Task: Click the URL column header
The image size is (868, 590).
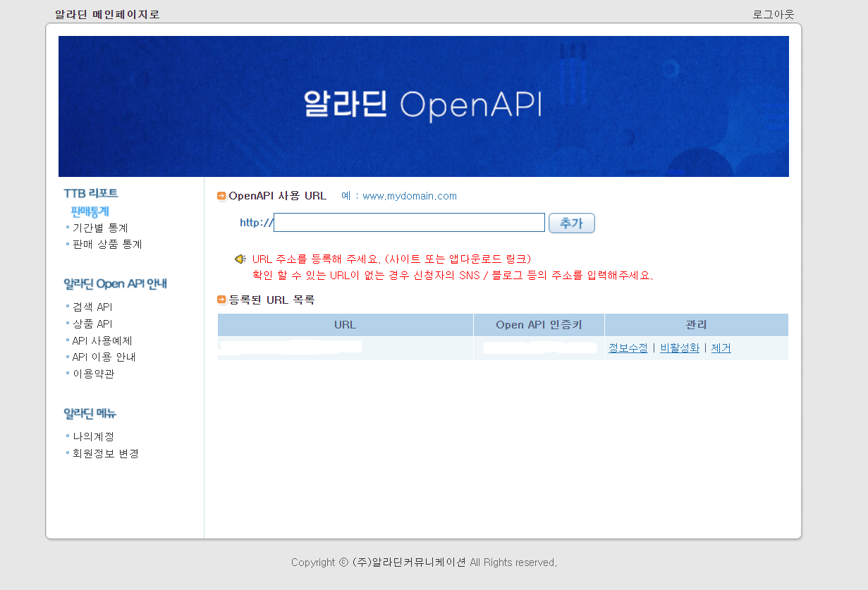Action: coord(346,325)
